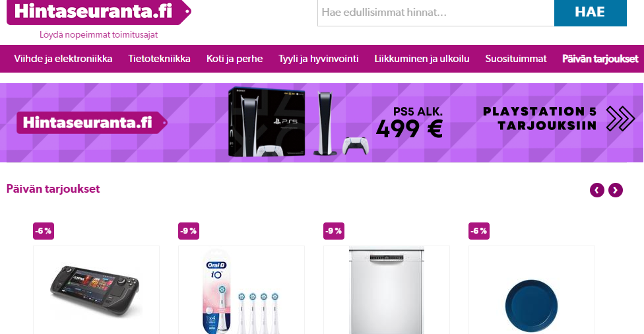This screenshot has height=334, width=644.
Task: Click the Hintaseuranta.fi header logo
Action: (x=98, y=13)
